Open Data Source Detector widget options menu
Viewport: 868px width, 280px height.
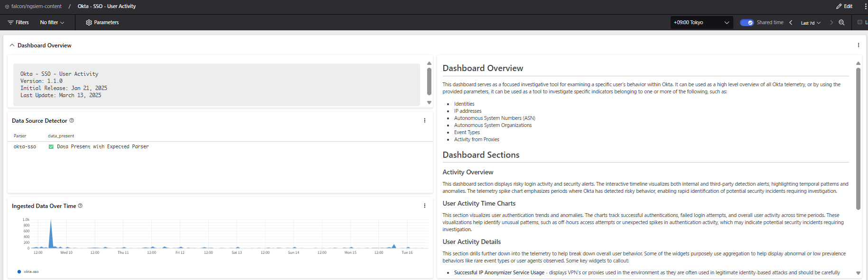tap(424, 121)
